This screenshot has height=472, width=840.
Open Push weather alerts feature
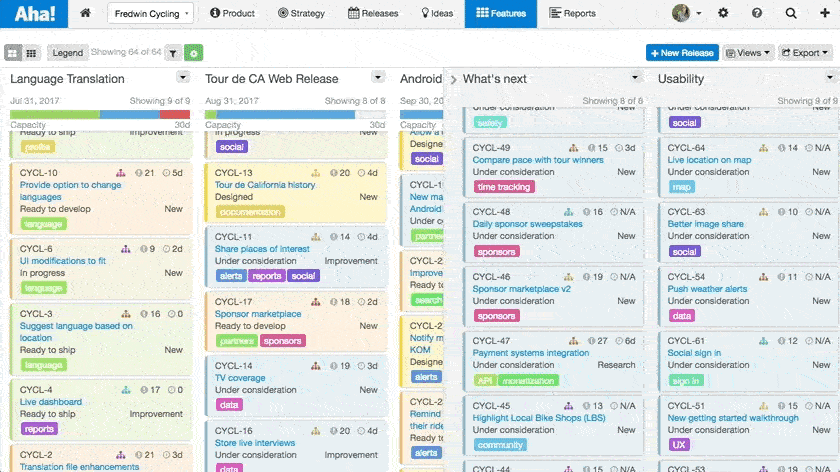[x=707, y=289]
